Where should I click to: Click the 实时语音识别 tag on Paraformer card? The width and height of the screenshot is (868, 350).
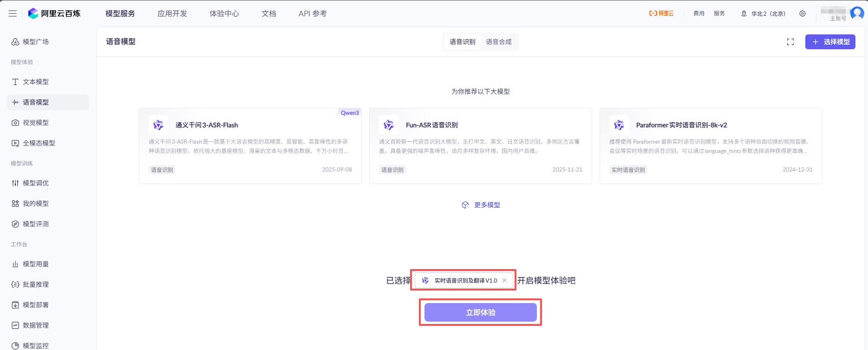tap(628, 170)
